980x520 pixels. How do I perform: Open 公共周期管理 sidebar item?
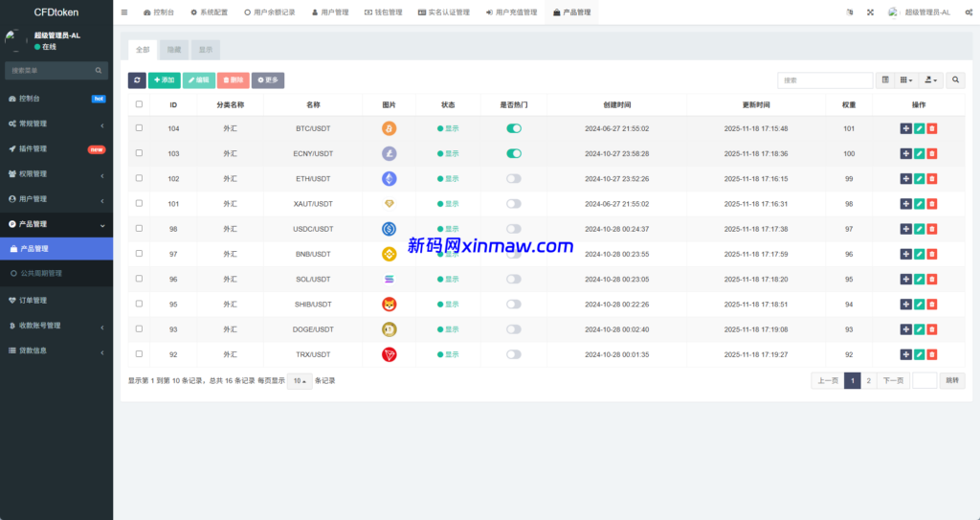(x=56, y=274)
